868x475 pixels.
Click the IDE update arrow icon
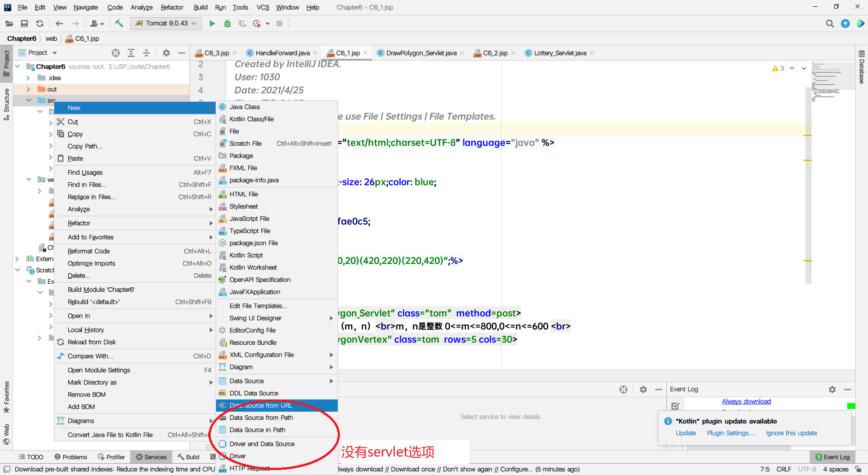pyautogui.click(x=845, y=24)
